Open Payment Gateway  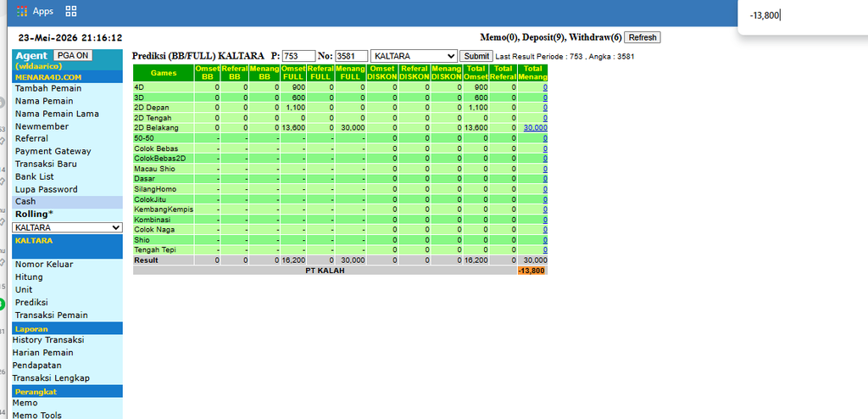click(53, 151)
